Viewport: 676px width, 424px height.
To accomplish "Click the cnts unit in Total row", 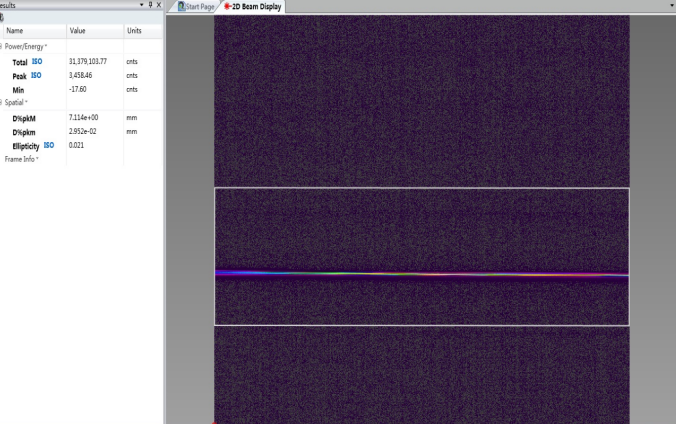I will 132,62.
